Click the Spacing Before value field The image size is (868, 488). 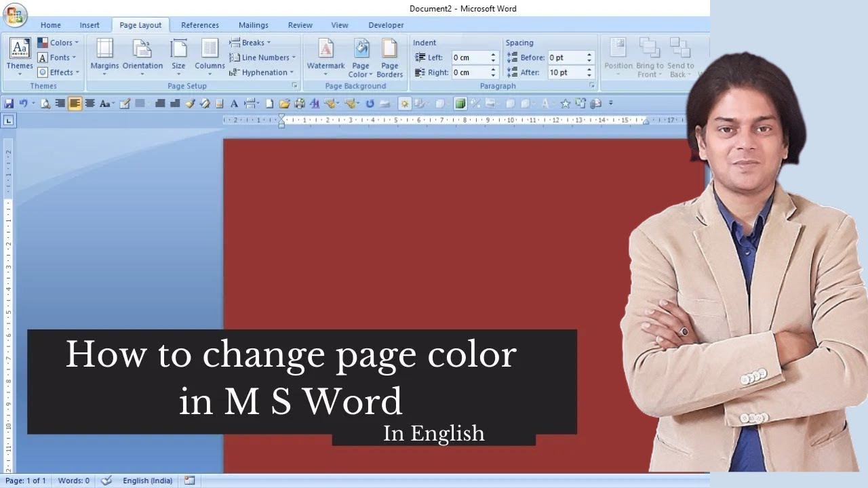(x=566, y=58)
